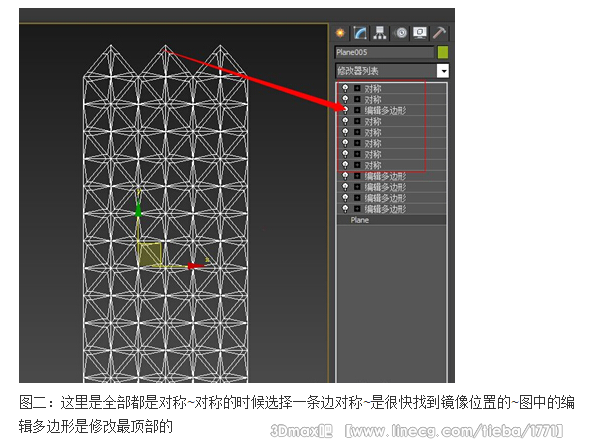Select the 编辑多边形 directly above Plane
Screen dimensions: 592x448
tap(385, 209)
